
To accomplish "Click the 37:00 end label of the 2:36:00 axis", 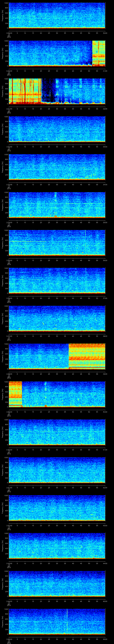I will point(105,298).
